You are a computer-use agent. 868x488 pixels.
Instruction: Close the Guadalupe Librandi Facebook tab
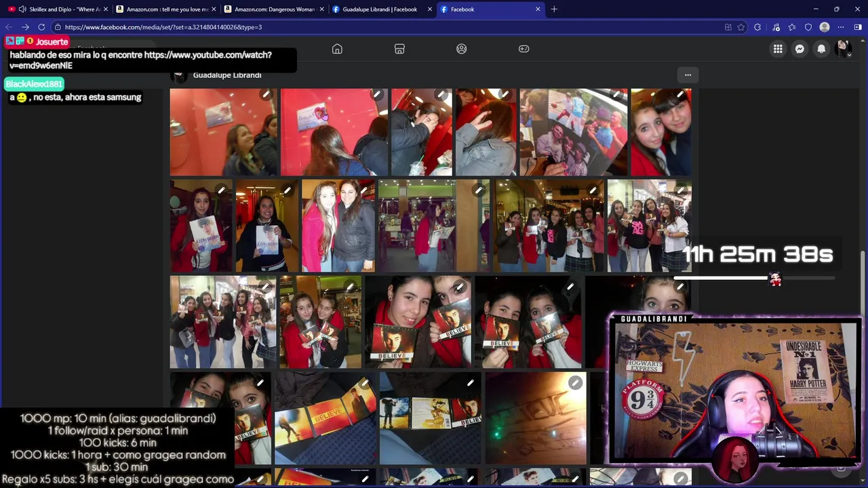coord(429,9)
